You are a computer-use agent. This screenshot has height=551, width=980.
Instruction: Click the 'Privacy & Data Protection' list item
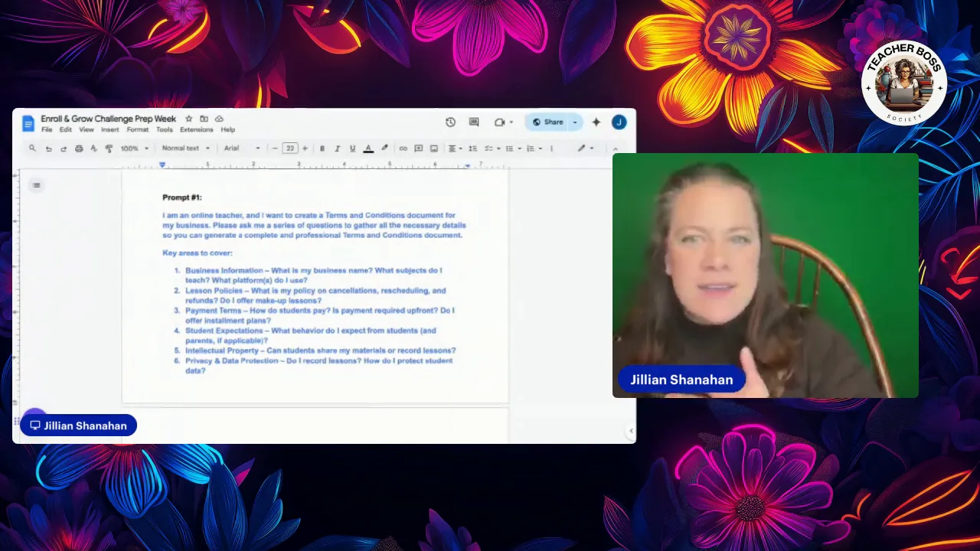click(318, 365)
